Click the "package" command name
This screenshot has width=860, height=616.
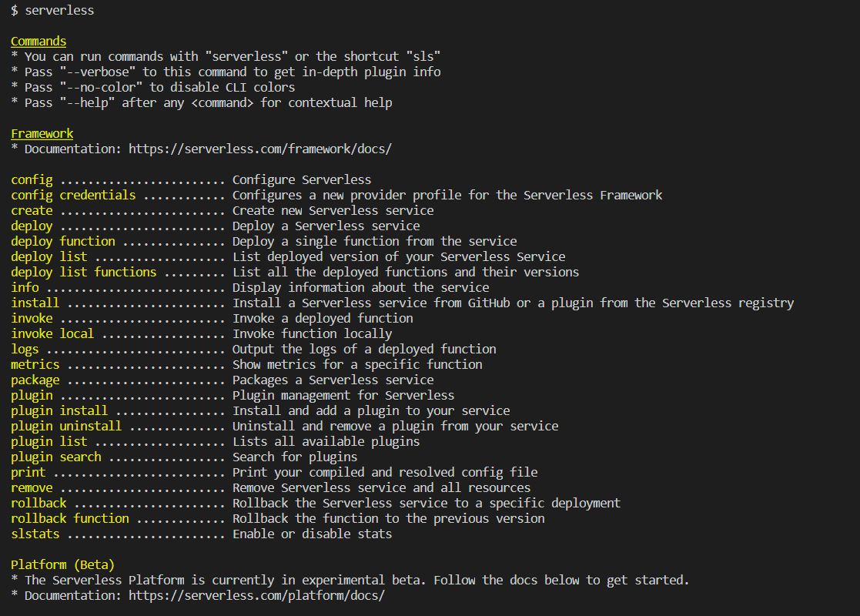(x=35, y=379)
